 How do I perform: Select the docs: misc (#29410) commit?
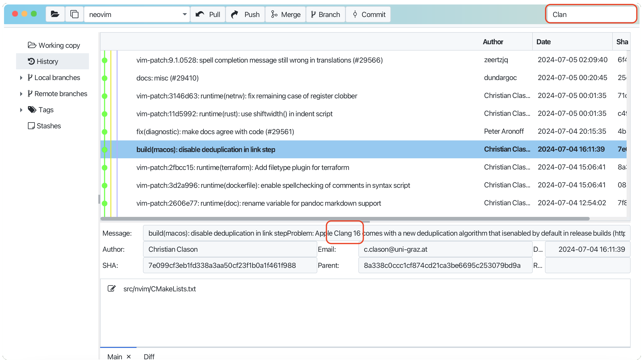tap(168, 78)
